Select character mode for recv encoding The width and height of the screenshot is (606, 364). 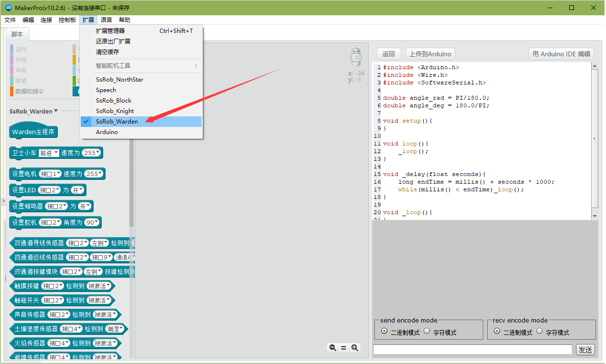(x=540, y=332)
